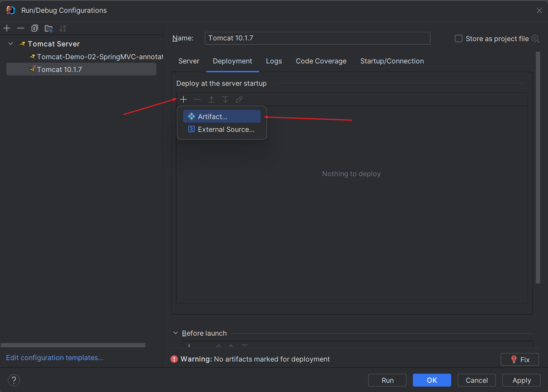Open the Logs tab
Viewport: 548px width, 392px height.
tap(274, 61)
